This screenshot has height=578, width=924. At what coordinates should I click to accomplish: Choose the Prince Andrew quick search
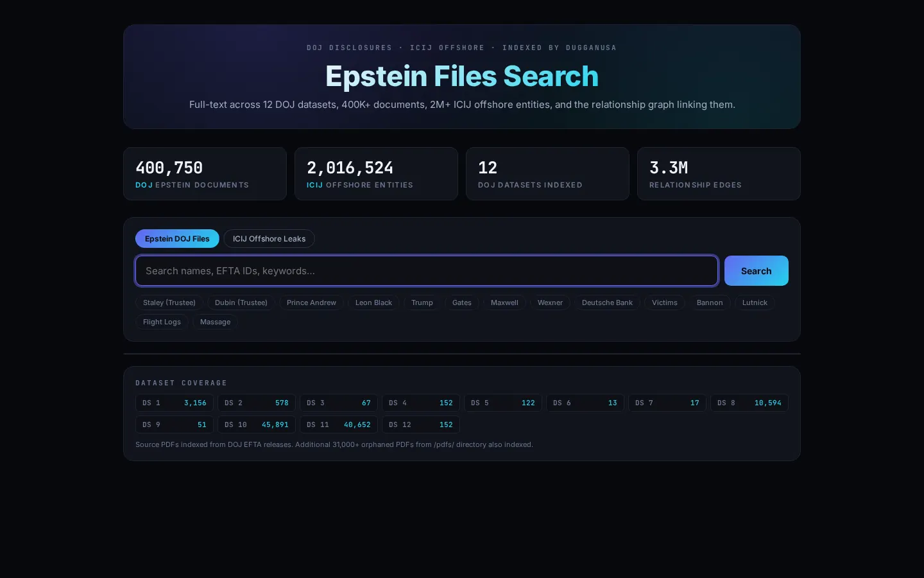(x=311, y=302)
